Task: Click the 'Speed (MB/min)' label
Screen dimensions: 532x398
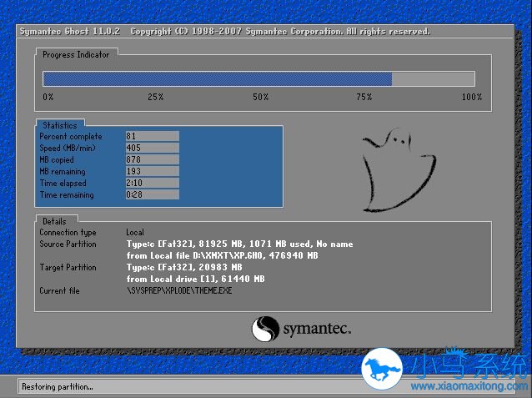Action: 68,148
